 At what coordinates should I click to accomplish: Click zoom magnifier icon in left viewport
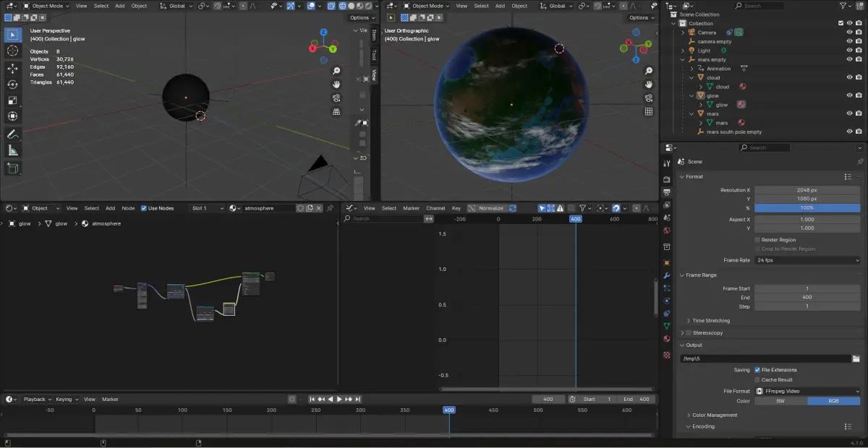click(336, 71)
